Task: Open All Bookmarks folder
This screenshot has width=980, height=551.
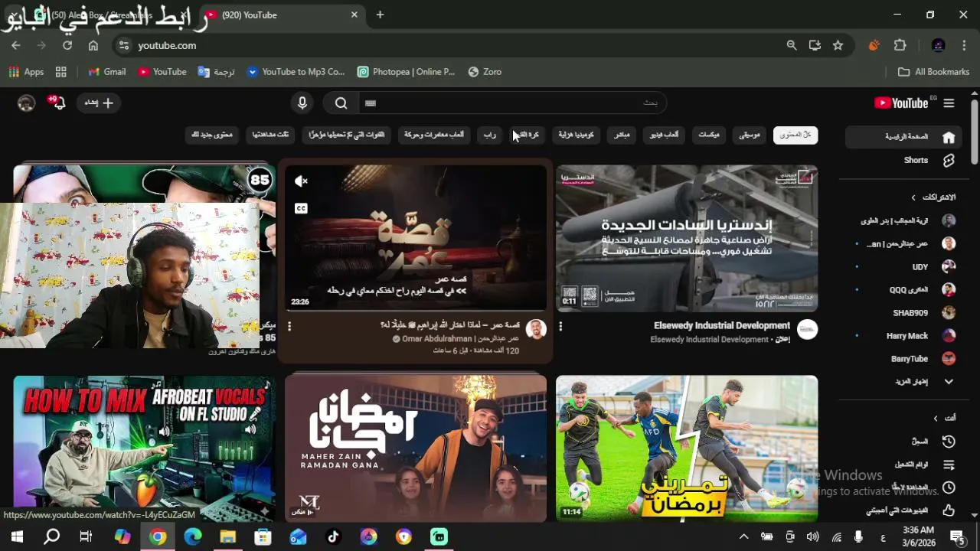Action: pyautogui.click(x=933, y=72)
